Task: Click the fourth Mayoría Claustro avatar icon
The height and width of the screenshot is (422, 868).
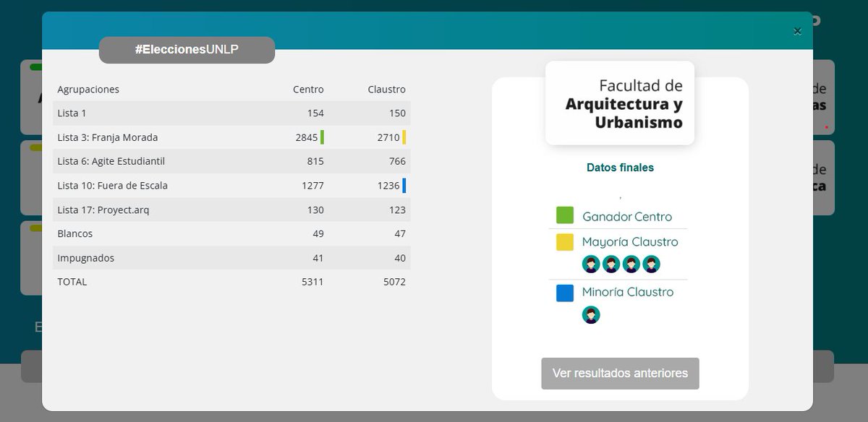Action: [650, 264]
